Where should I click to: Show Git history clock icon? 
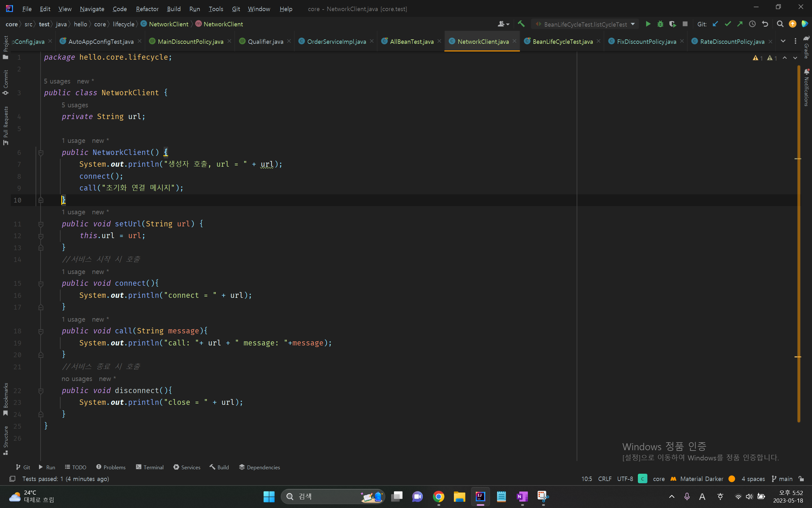(x=752, y=24)
